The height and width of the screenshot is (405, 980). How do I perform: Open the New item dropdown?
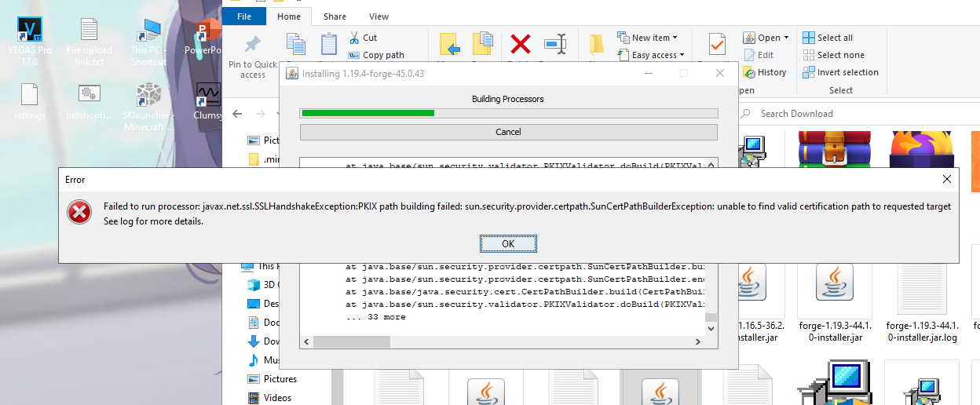648,38
